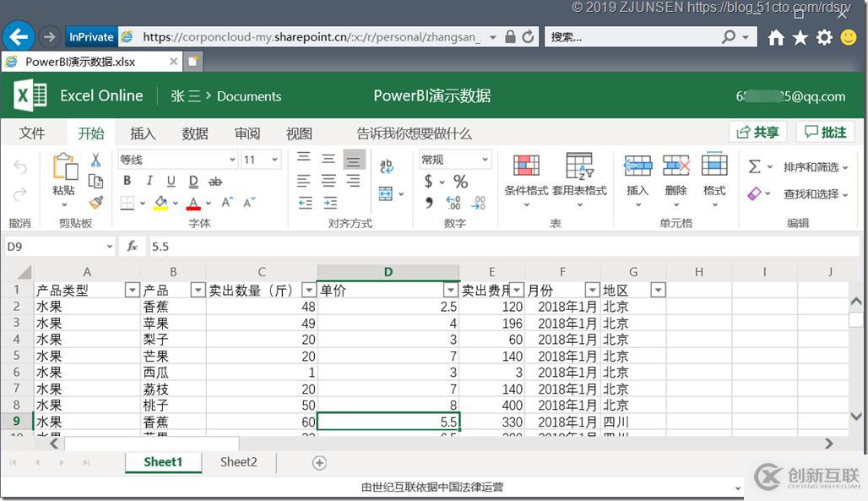The width and height of the screenshot is (868, 501).
Task: Go back with browser back arrow
Action: coord(19,36)
